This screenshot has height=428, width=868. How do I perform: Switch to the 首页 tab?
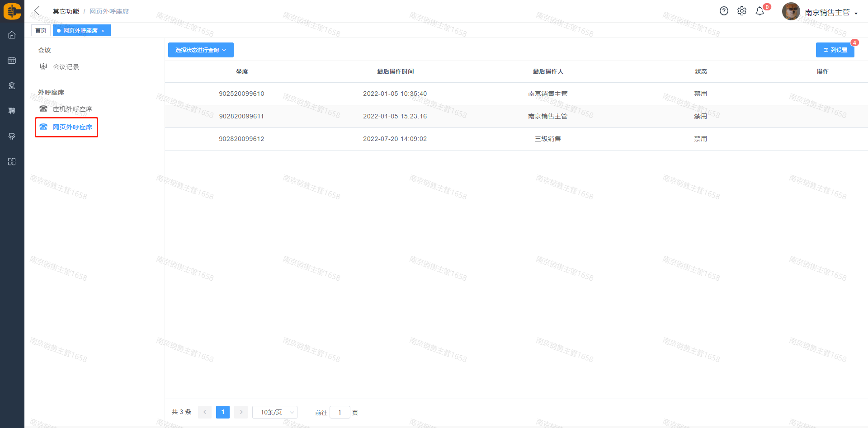pos(41,31)
